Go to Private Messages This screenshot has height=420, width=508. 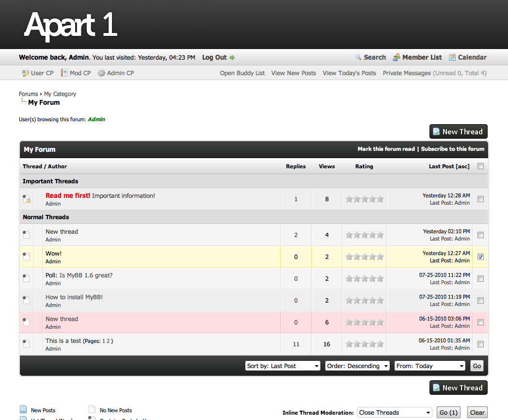coord(407,73)
